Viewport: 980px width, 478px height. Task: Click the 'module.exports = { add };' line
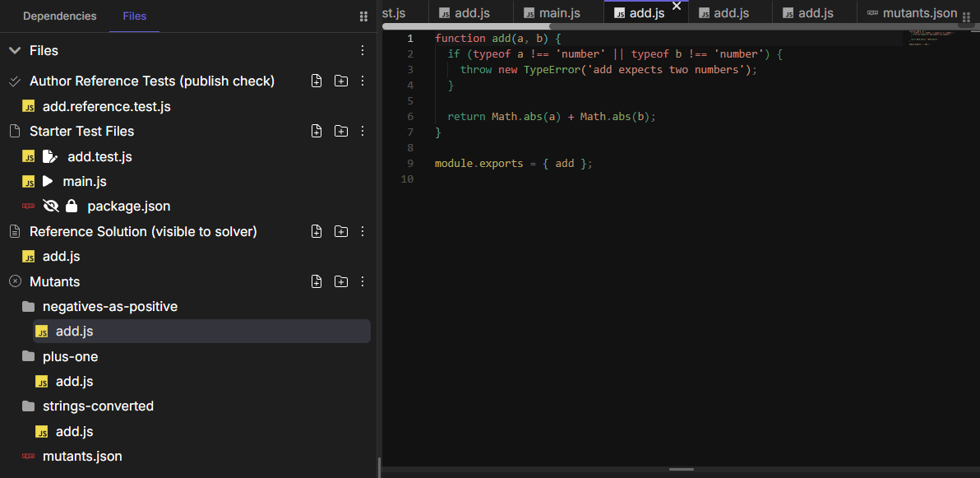pyautogui.click(x=513, y=163)
